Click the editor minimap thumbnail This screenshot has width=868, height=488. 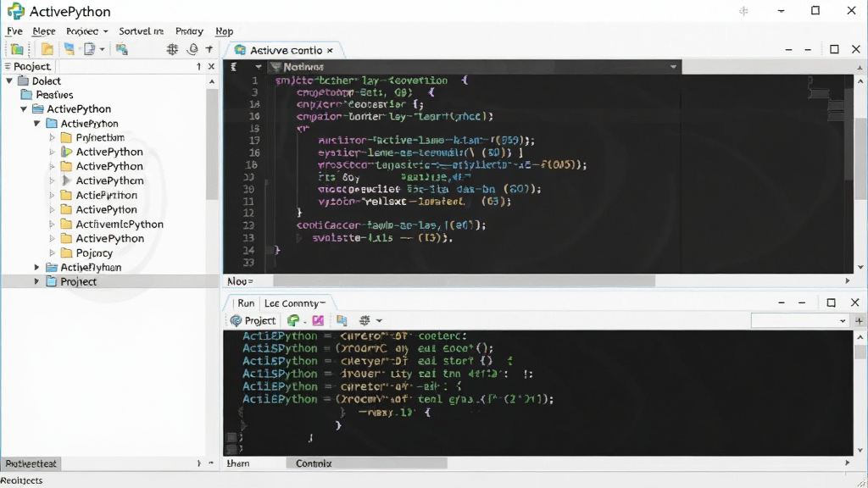tap(827, 98)
